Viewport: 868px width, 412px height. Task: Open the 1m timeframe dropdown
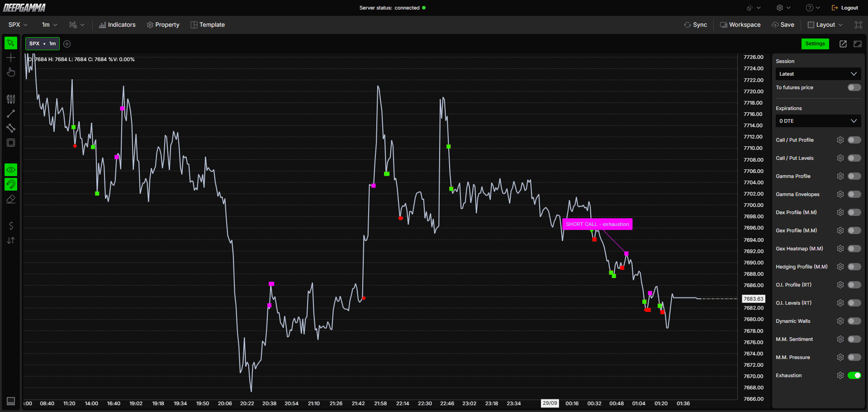tap(49, 25)
